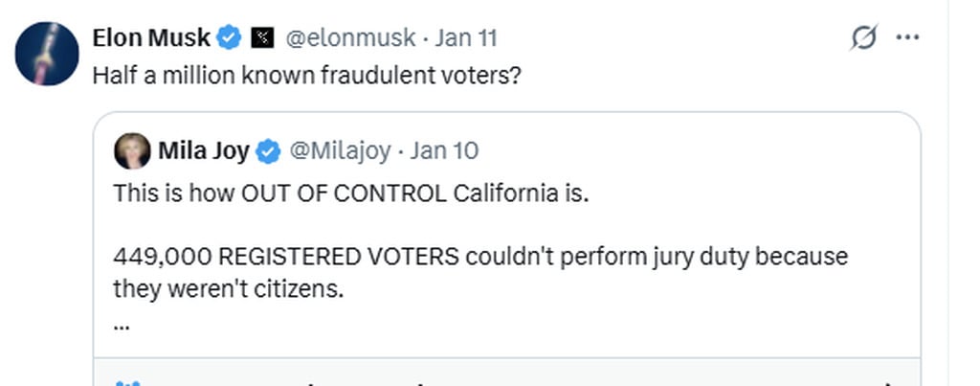Go to the @Milajoy handle

coord(339,150)
